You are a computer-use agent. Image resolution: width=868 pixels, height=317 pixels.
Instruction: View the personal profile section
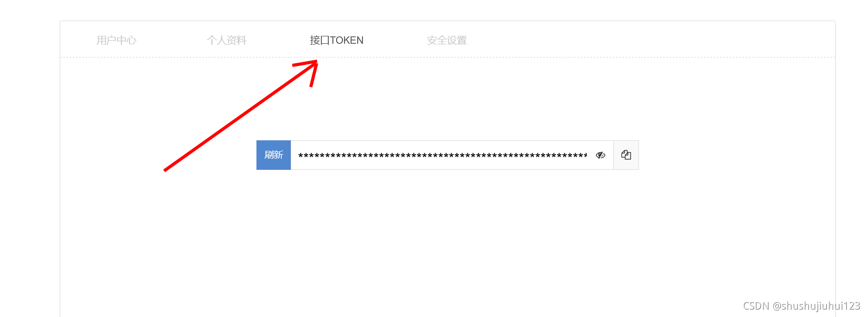pyautogui.click(x=227, y=40)
